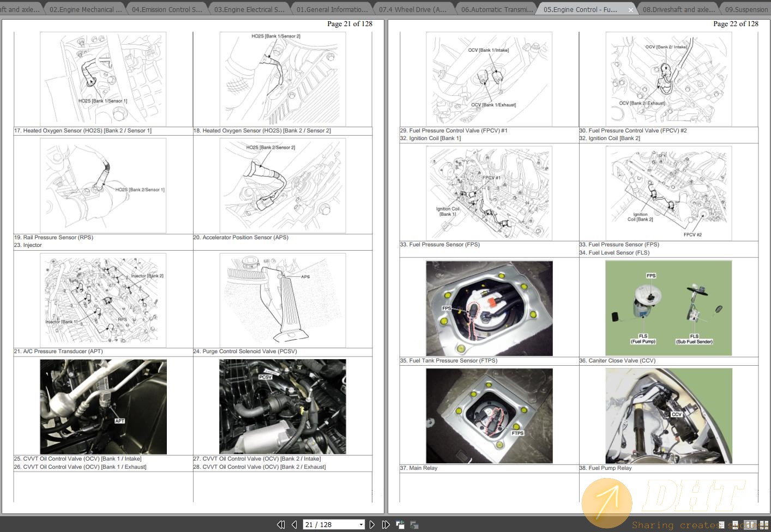
Task: Click the FLS fuel pump illustration
Action: 668,309
